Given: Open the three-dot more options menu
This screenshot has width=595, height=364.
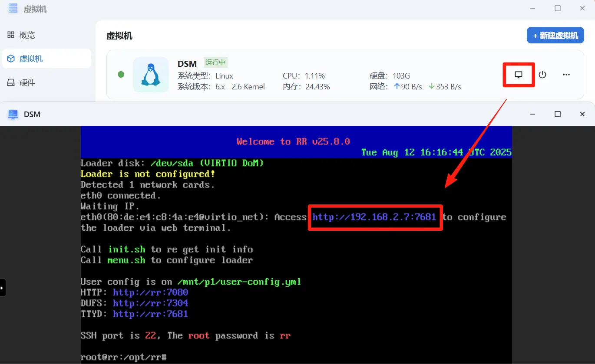Looking at the screenshot, I should [x=566, y=75].
